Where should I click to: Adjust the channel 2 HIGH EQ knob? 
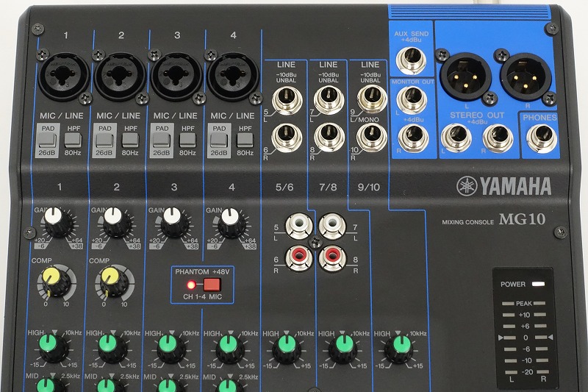[112, 348]
